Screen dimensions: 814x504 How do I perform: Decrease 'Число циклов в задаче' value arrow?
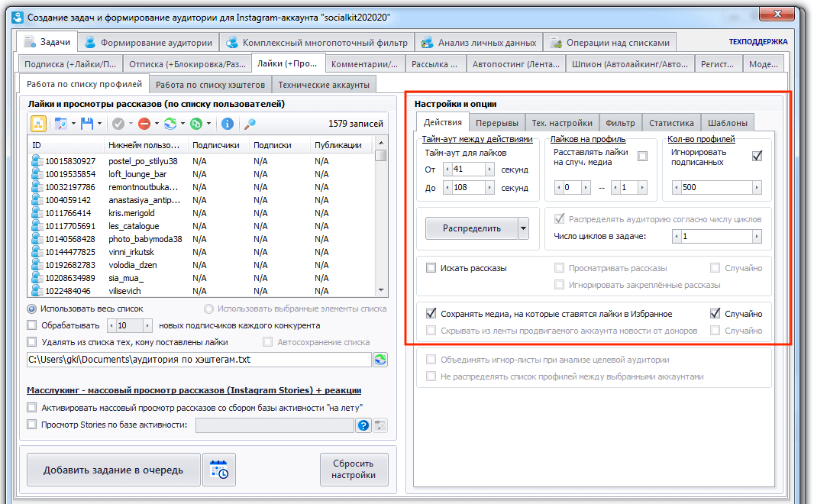677,236
